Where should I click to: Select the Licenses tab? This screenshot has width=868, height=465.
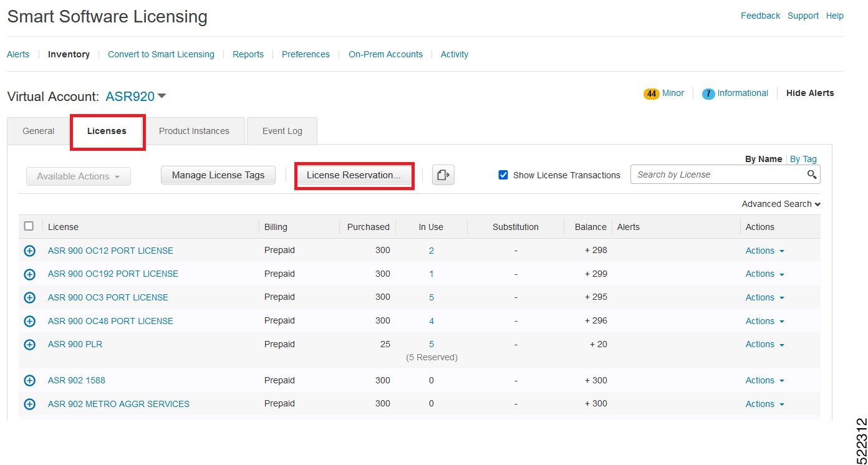tap(107, 131)
